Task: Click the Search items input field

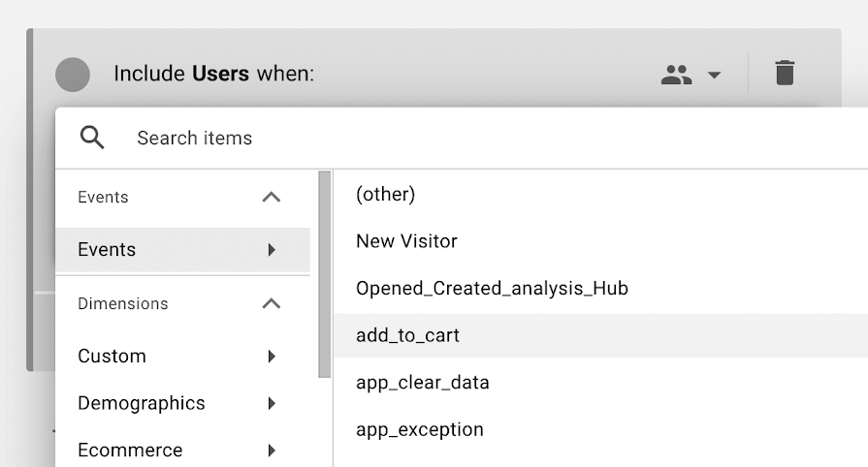Action: tap(498, 138)
